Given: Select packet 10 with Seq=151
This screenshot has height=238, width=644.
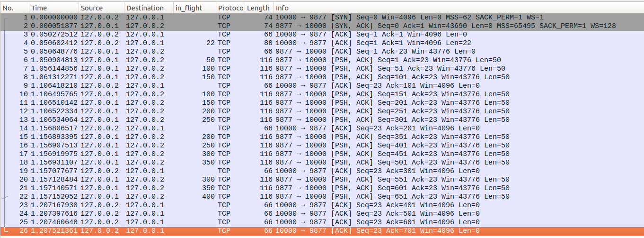Looking at the screenshot, I should coord(322,94).
